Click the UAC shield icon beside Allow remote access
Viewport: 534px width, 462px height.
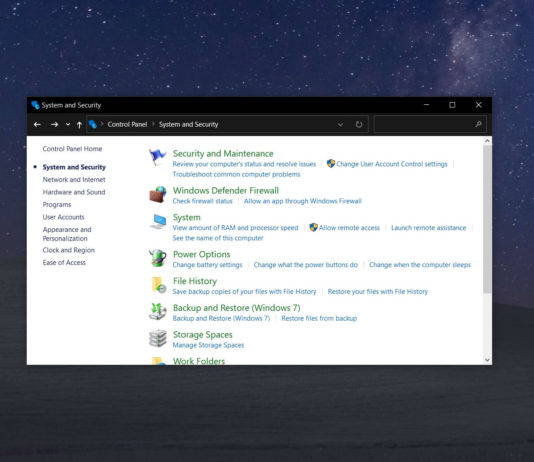click(x=313, y=227)
